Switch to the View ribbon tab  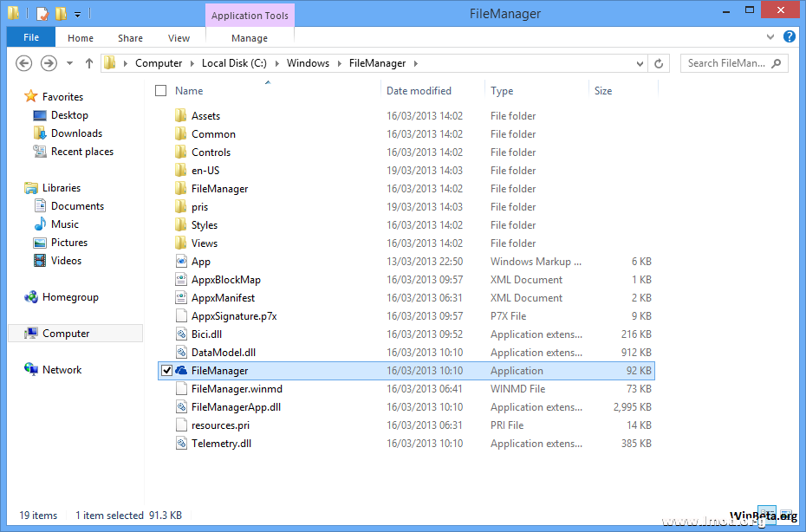[179, 38]
